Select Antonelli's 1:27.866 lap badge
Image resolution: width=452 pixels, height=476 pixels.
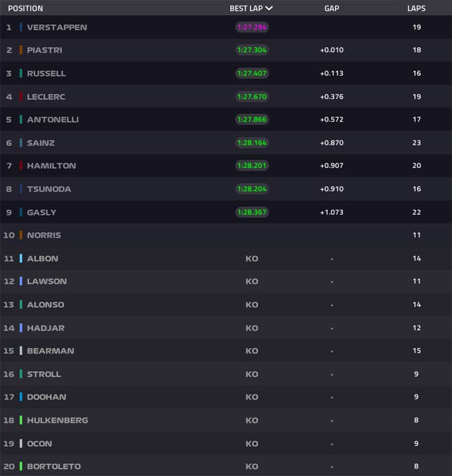[252, 120]
